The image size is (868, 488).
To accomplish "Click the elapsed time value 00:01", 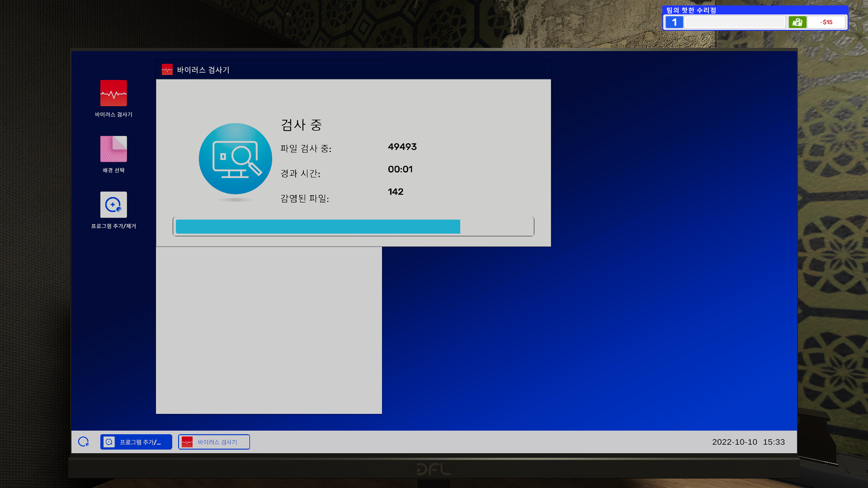I will 400,169.
